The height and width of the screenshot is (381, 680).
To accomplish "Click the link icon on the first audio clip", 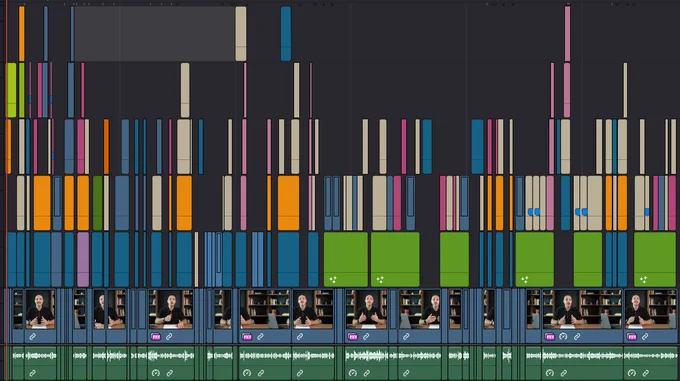I will point(33,373).
